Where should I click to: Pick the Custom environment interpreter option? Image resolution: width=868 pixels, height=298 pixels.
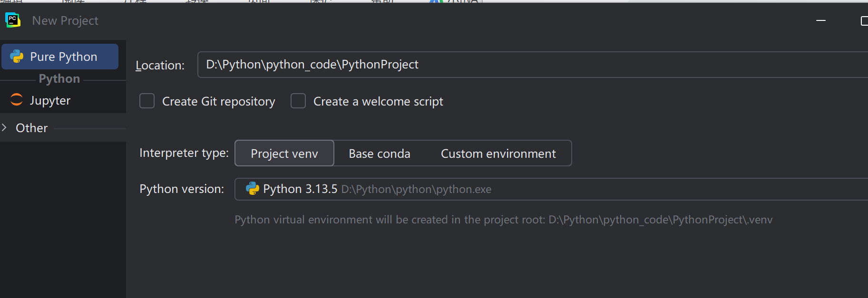click(x=498, y=154)
